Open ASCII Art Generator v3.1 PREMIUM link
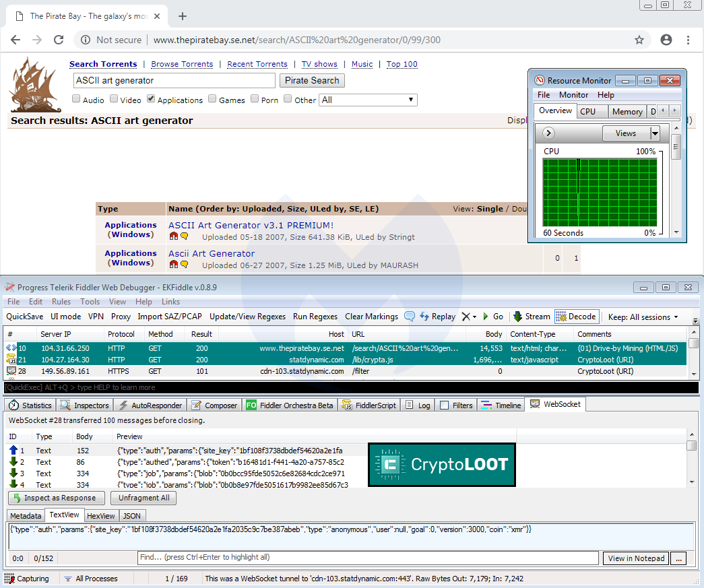This screenshot has width=704, height=588. tap(251, 226)
